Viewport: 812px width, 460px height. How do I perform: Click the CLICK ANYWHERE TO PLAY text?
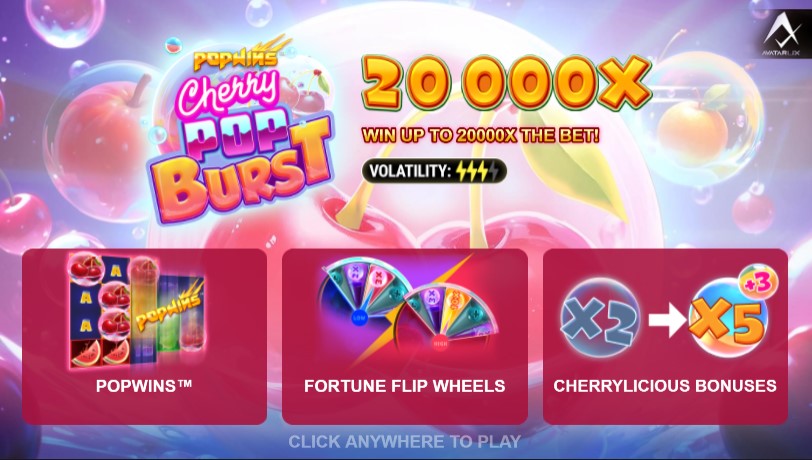tap(404, 441)
